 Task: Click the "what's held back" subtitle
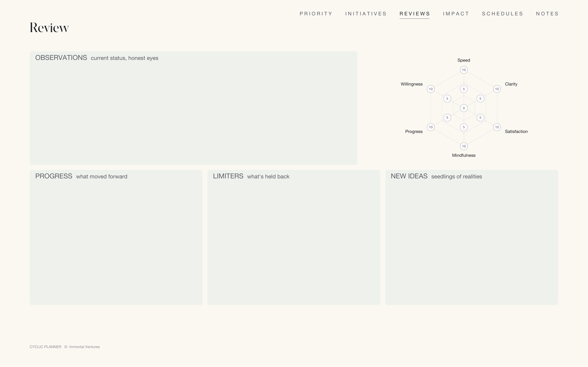point(268,177)
